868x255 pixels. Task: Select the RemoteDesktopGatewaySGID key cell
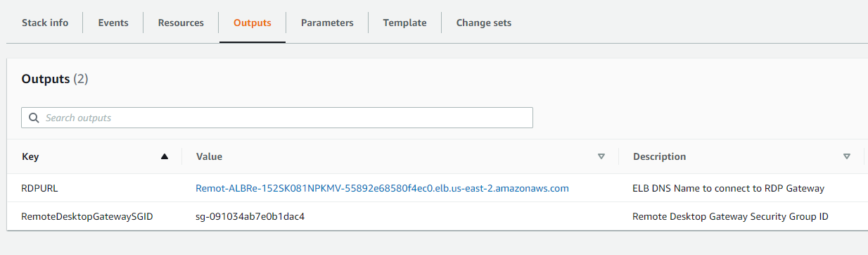(88, 216)
